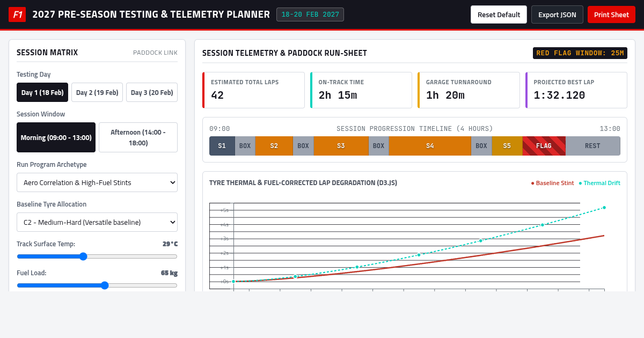The width and height of the screenshot is (644, 338).
Task: Click the red Print Sheet button
Action: (611, 14)
